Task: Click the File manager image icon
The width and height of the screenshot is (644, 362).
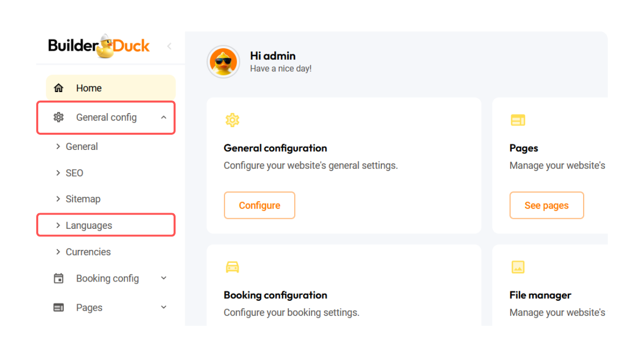Action: [x=518, y=267]
